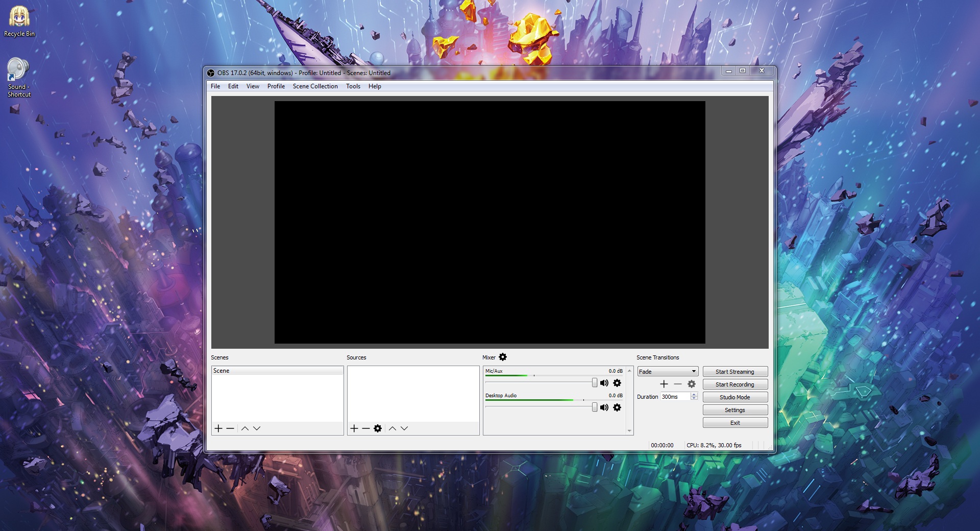Open the Edit menu

(x=233, y=86)
